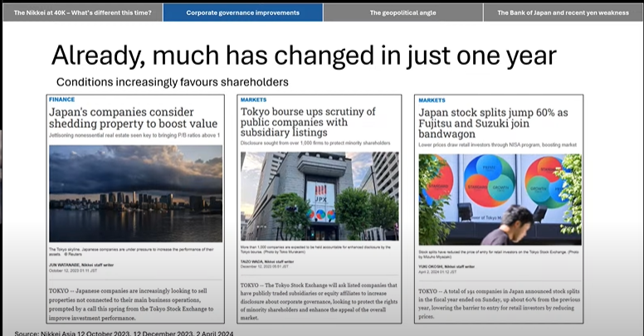The width and height of the screenshot is (644, 336).
Task: Click the slide title 'Already, much has changed'
Action: click(x=304, y=56)
